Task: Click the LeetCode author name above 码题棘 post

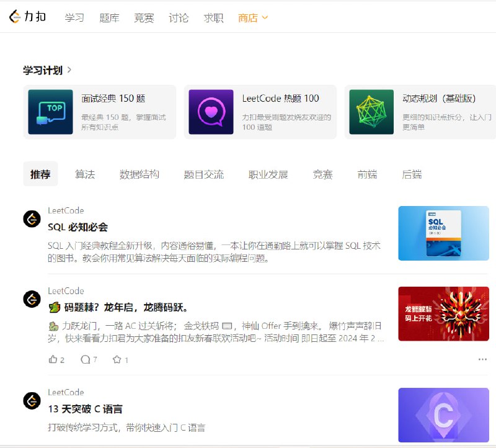Action: pyautogui.click(x=66, y=291)
